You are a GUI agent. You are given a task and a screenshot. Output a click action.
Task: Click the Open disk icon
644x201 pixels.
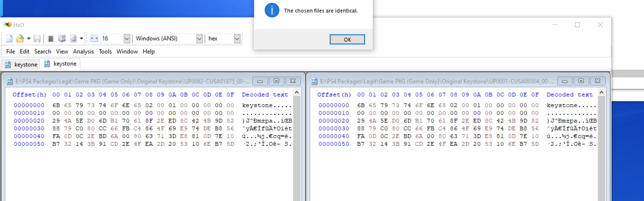coord(62,39)
